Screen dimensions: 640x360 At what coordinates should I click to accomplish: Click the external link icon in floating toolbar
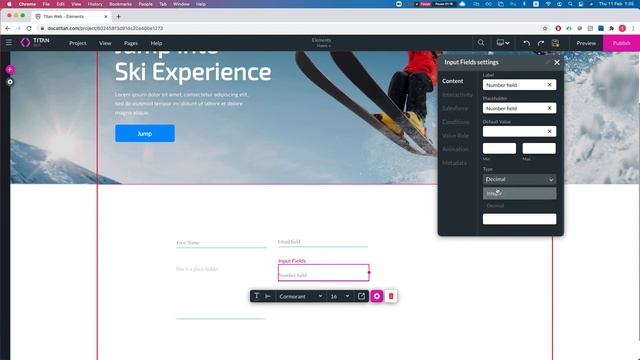[361, 296]
